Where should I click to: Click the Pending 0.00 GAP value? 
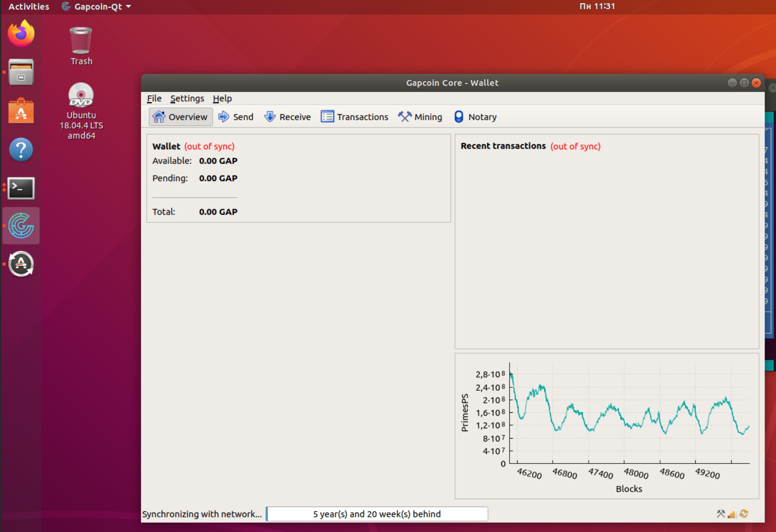218,178
